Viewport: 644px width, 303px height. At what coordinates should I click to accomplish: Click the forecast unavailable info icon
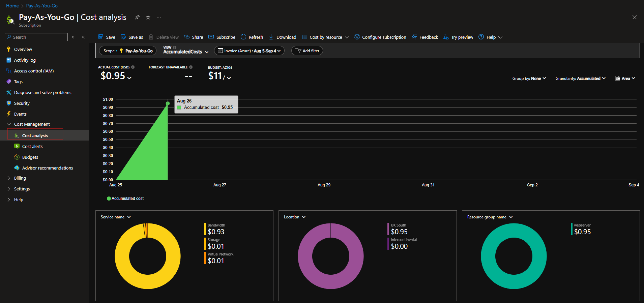[191, 67]
